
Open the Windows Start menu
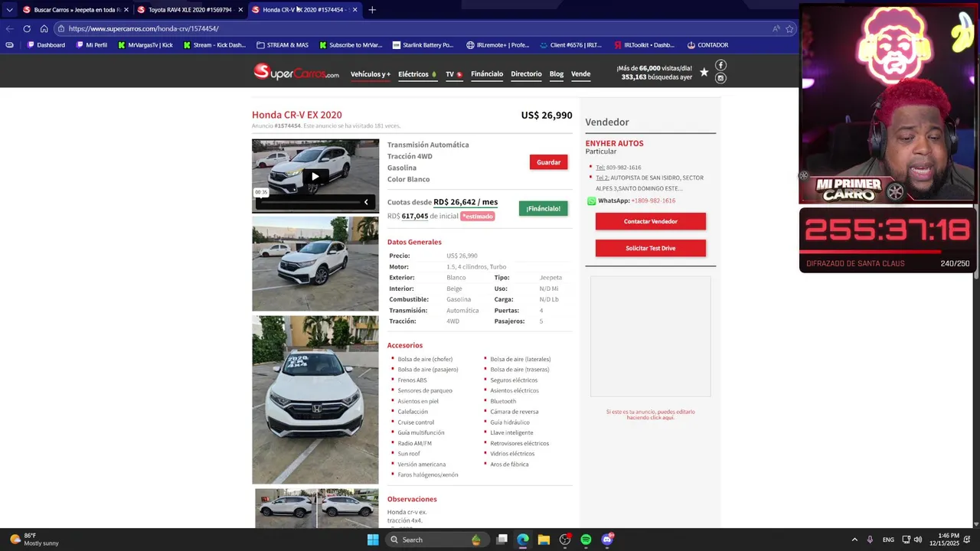(x=373, y=540)
